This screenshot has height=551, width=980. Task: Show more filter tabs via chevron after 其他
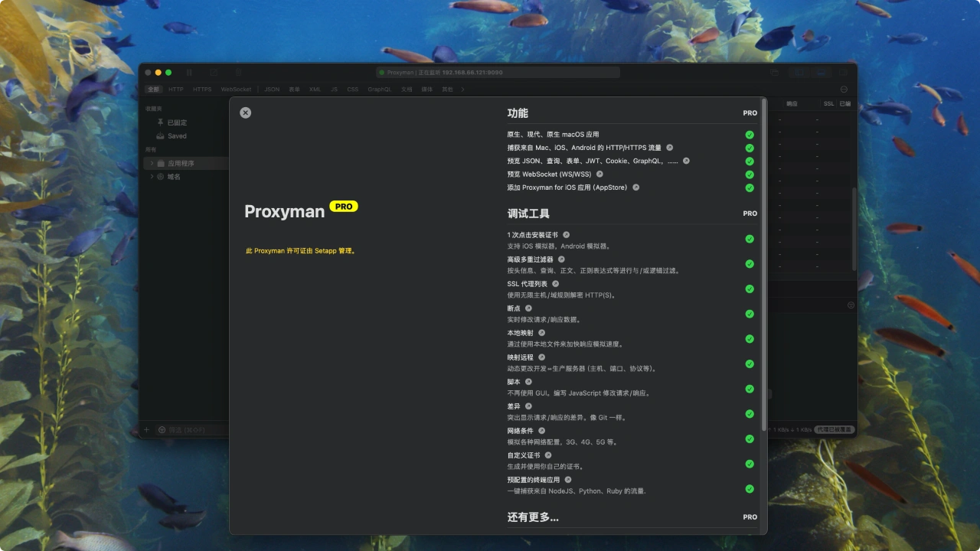(x=462, y=90)
